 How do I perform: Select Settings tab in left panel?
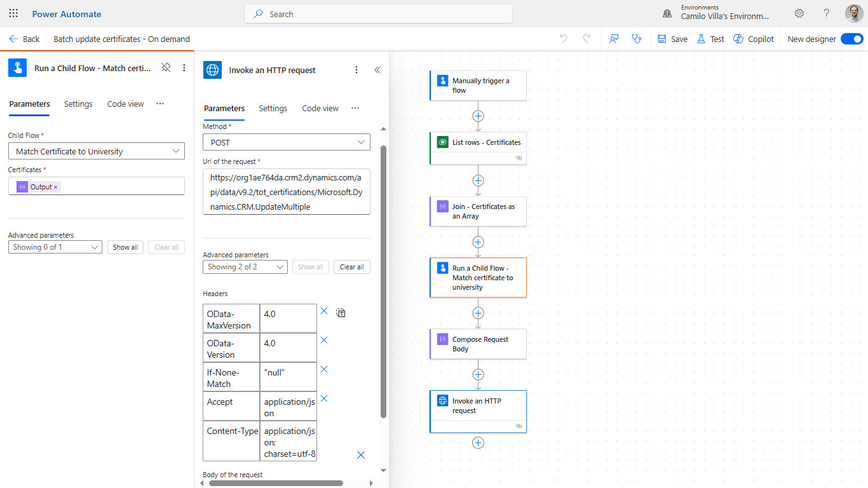pyautogui.click(x=78, y=104)
